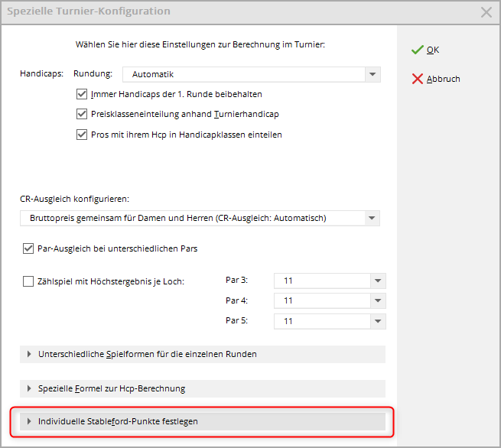Close the Spezielle Turnier-Konfiguration dialog
This screenshot has height=448, width=501.
(x=486, y=12)
